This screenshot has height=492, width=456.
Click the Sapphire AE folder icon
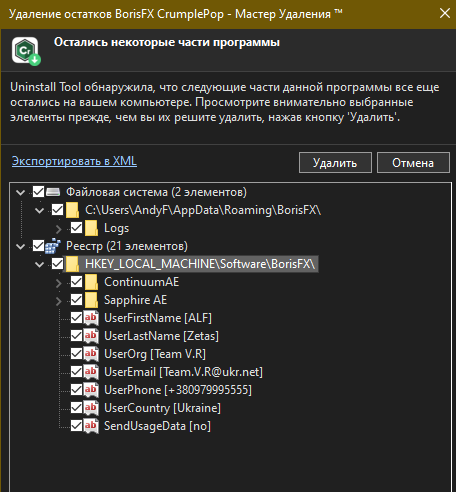point(91,300)
